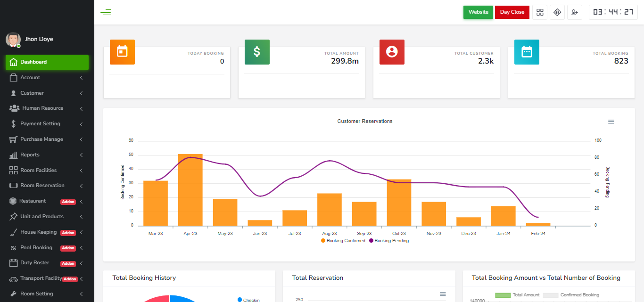Click the red Day Close button

(512, 12)
